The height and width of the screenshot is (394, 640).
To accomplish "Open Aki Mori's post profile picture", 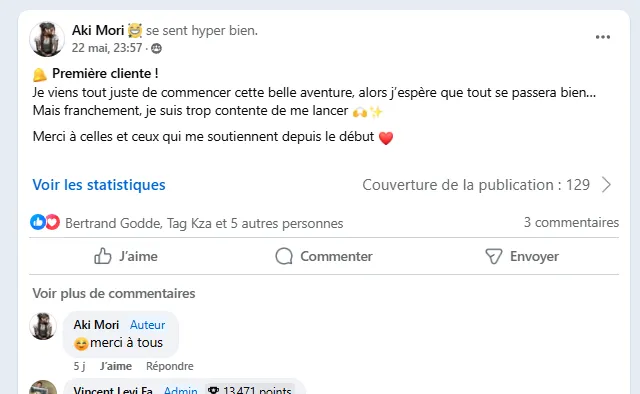I will pos(47,39).
